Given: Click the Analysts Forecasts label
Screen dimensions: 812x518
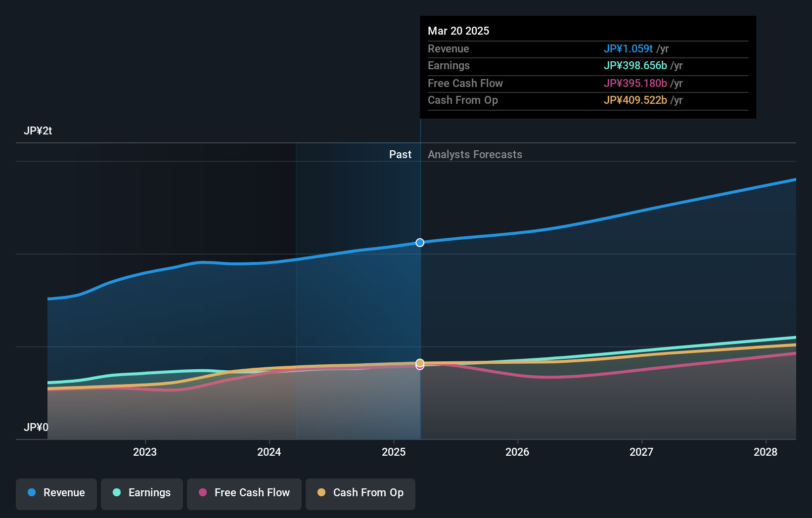Looking at the screenshot, I should click(x=475, y=155).
